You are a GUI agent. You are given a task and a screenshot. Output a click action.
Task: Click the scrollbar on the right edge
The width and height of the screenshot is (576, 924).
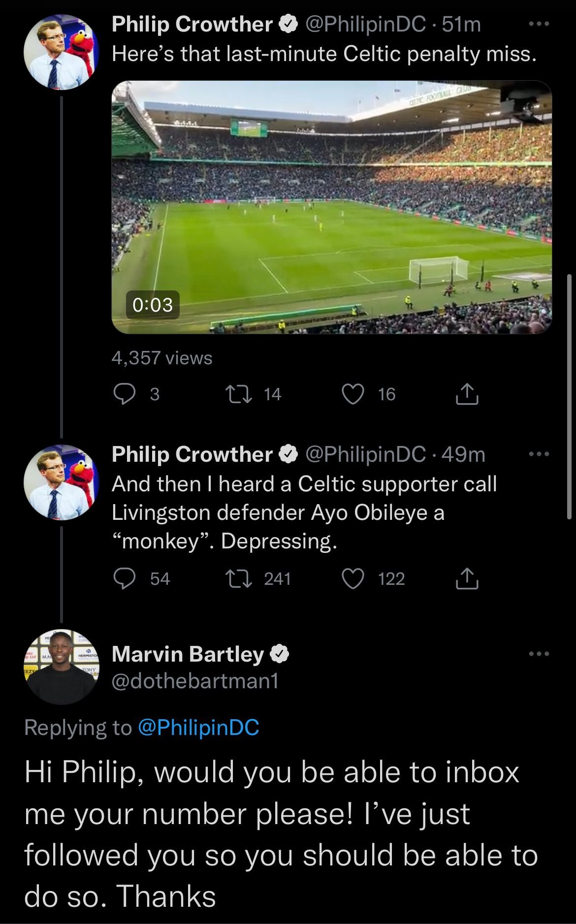[570, 397]
